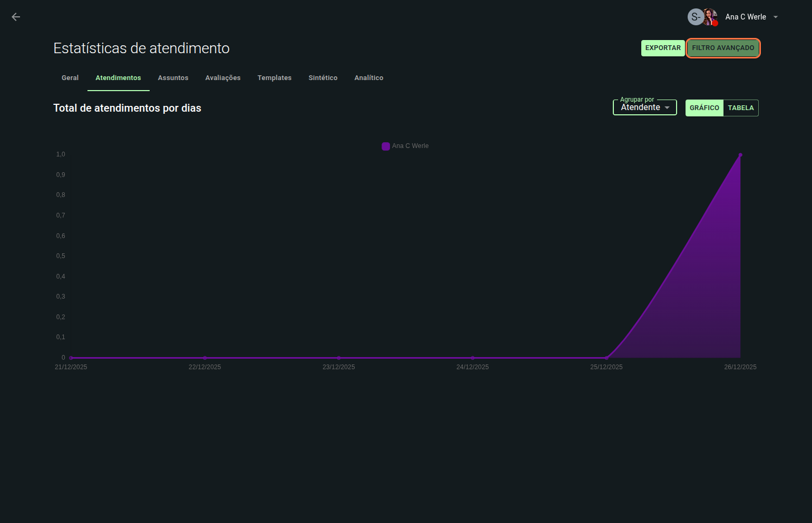Click the Agrupar por dropdown arrow
This screenshot has width=812, height=523.
(x=667, y=107)
